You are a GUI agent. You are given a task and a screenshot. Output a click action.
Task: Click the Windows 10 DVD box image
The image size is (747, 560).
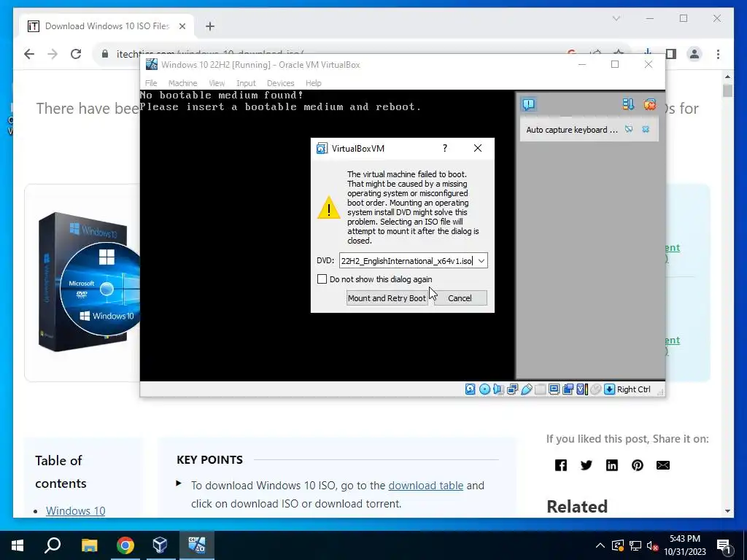(x=88, y=282)
